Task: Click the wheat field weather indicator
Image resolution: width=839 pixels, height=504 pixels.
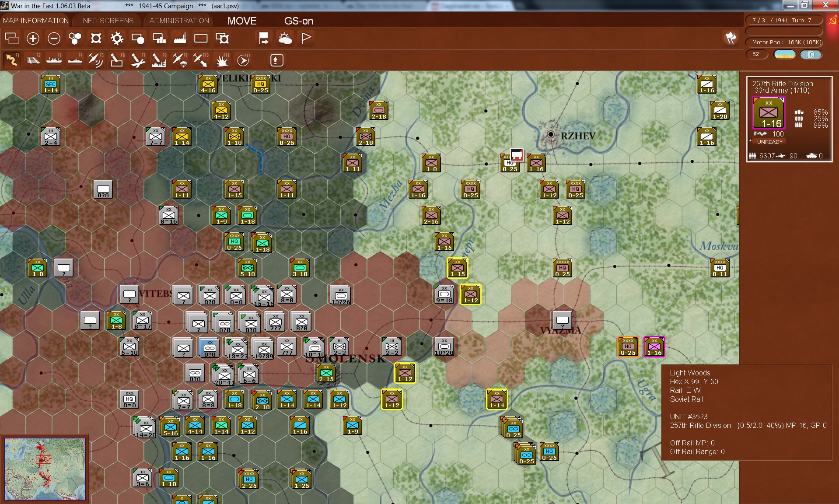Action: [x=784, y=55]
